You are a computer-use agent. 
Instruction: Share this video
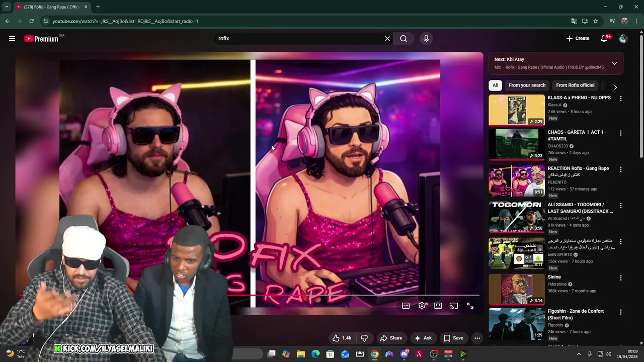pyautogui.click(x=391, y=338)
